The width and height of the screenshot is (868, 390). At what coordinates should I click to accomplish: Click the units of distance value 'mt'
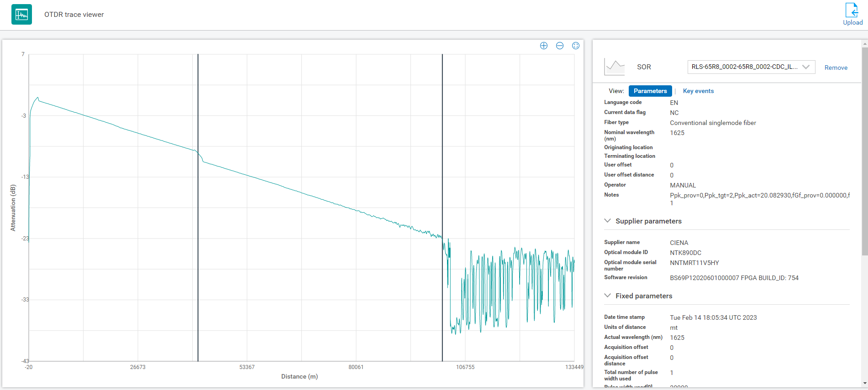(673, 328)
